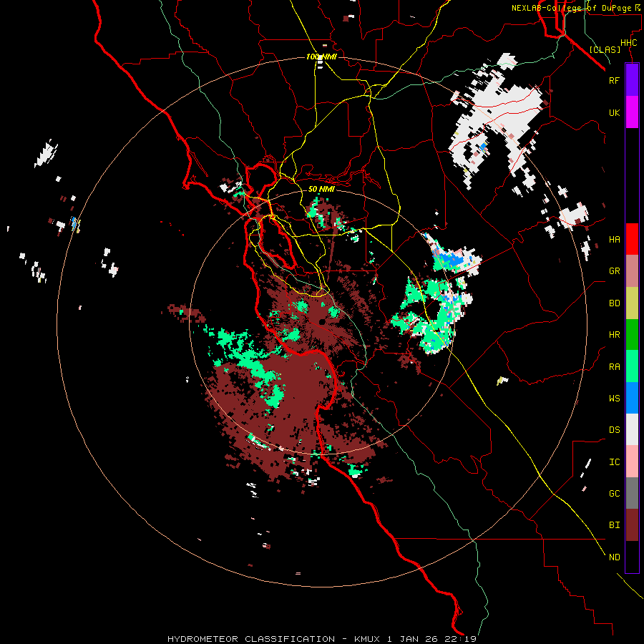Viewport: 644px width, 644px height.
Task: Click the DS white legend swatch
Action: click(x=632, y=429)
